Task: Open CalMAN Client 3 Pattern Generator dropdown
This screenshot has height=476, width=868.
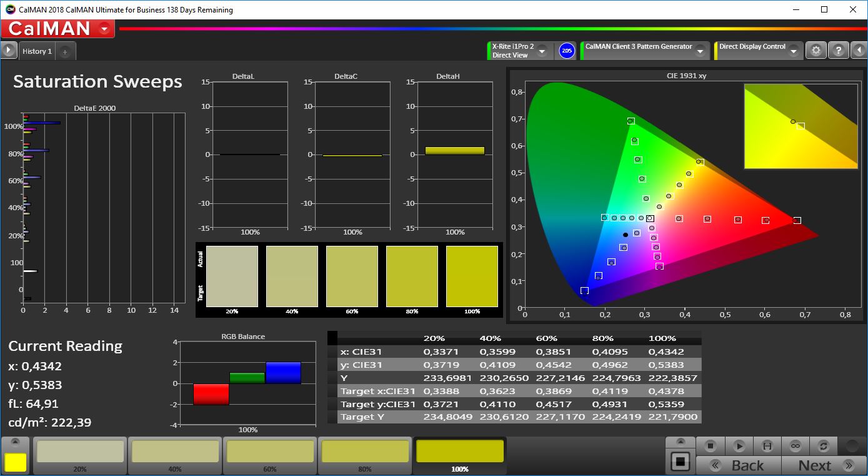Action: (x=700, y=51)
